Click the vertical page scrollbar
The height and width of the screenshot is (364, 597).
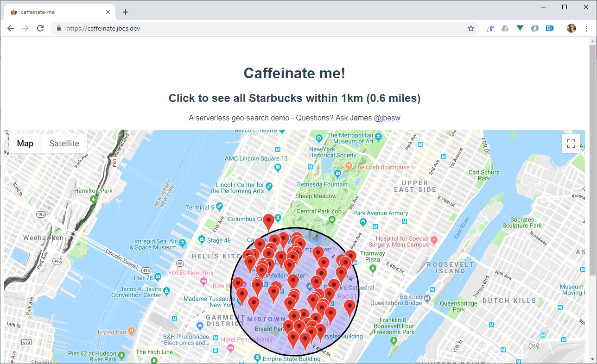(592, 161)
